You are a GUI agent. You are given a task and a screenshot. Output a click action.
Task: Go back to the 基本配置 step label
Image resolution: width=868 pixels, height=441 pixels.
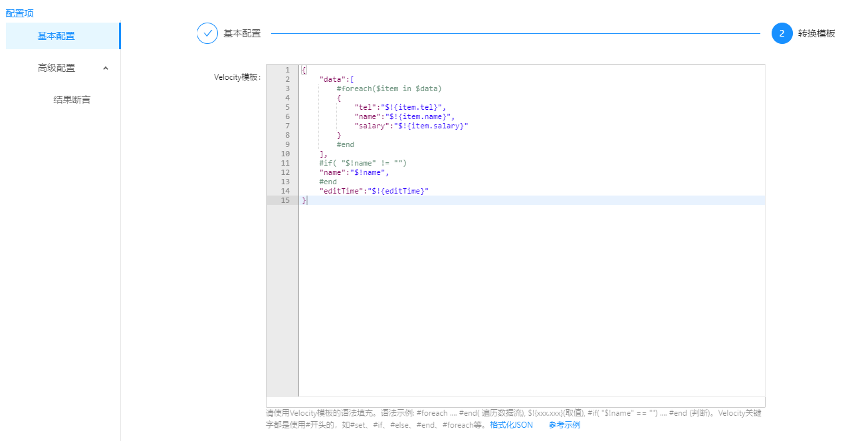[242, 33]
